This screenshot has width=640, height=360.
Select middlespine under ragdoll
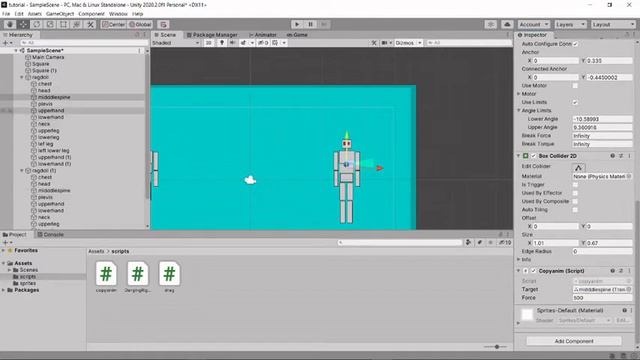(54, 97)
